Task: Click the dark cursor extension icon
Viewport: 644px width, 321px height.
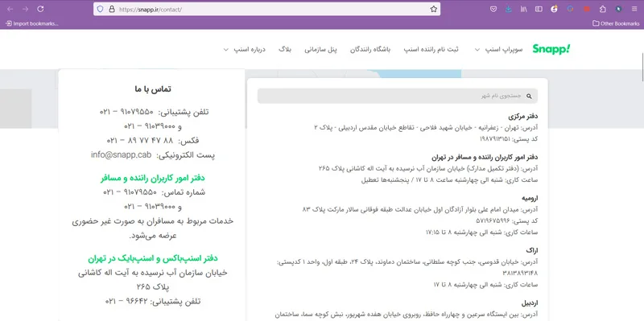Action: click(x=618, y=9)
